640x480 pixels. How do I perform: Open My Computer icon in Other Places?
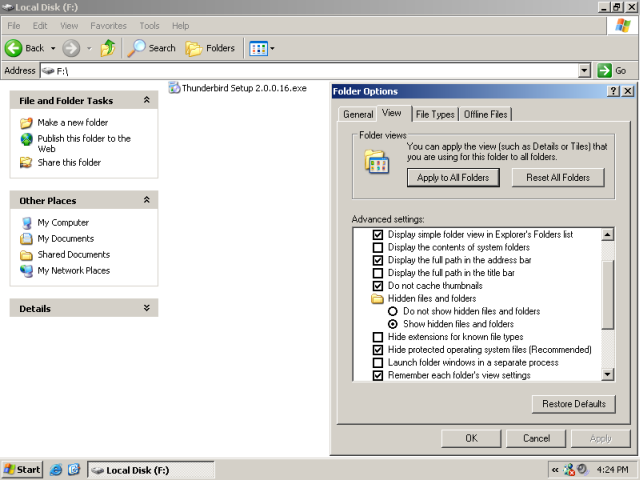[x=27, y=223]
